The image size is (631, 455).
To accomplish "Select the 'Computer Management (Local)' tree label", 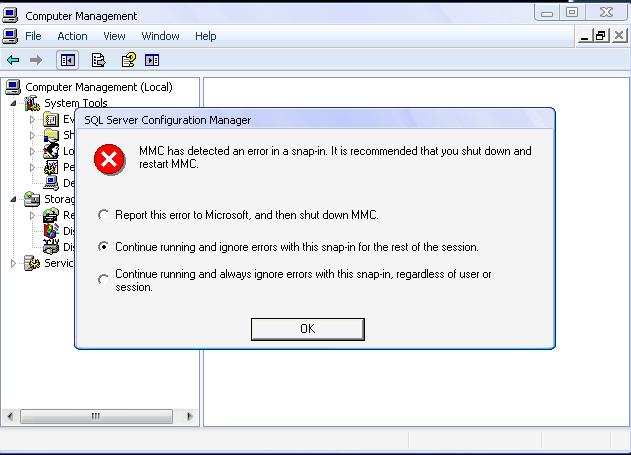I will [99, 87].
